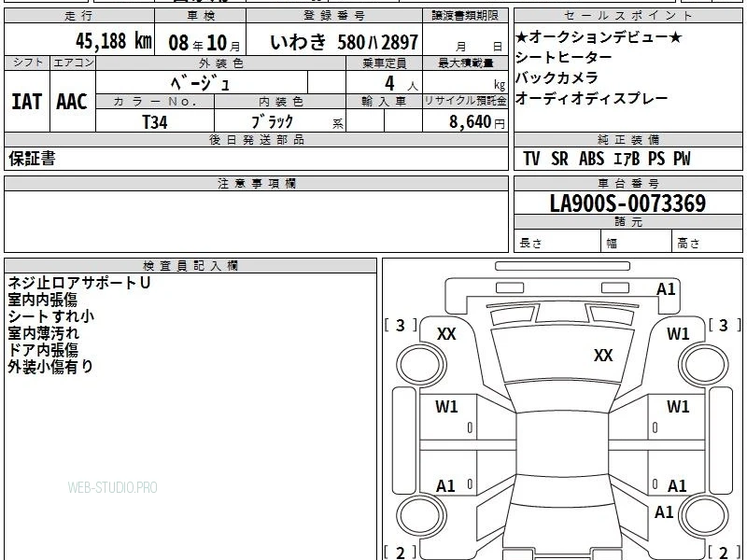This screenshot has height=560, width=747.
Task: Click the note 室内薄汚れ
Action: [x=43, y=333]
